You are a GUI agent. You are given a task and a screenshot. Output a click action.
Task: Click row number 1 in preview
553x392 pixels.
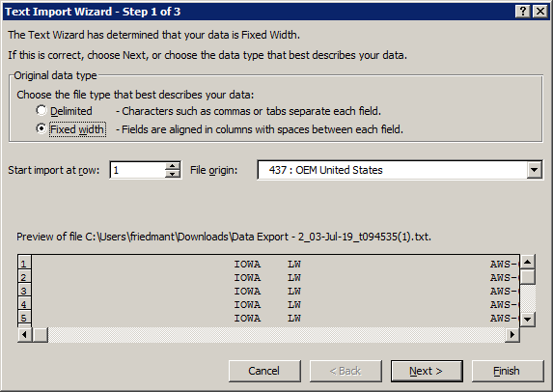(24, 264)
